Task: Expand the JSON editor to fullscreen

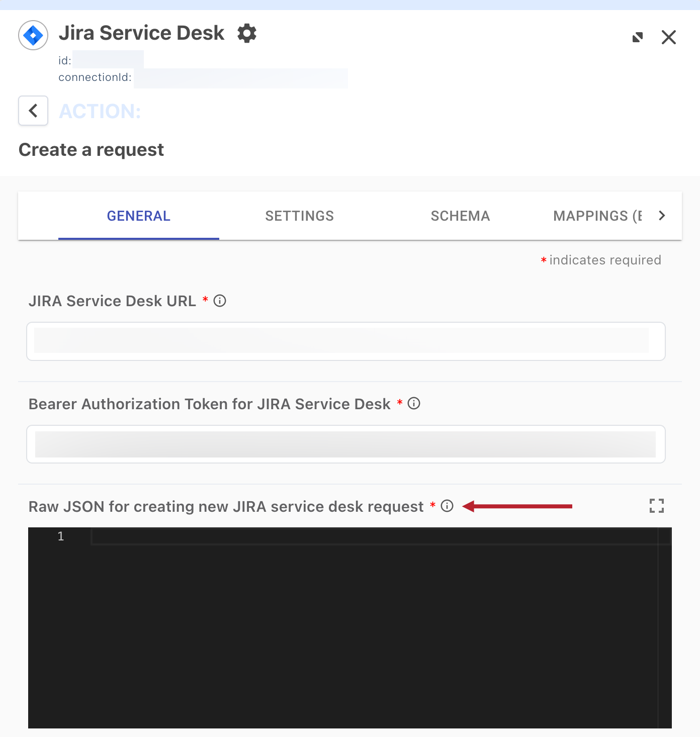Action: pyautogui.click(x=657, y=506)
